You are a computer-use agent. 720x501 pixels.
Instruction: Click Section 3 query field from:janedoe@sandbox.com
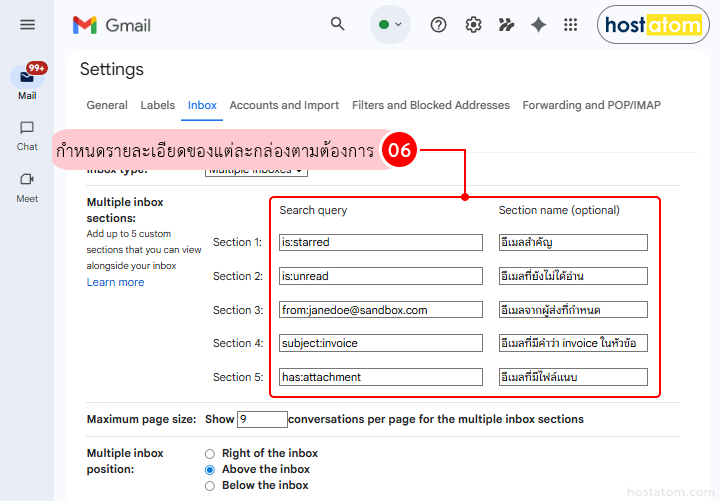(381, 310)
